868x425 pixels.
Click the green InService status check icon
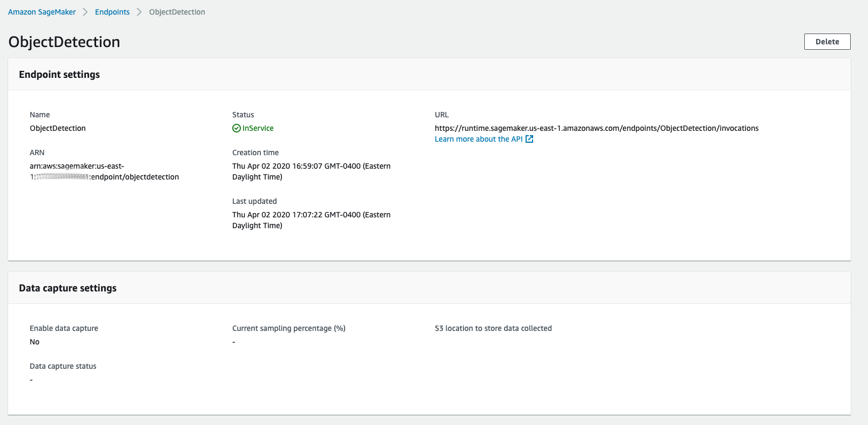[237, 128]
